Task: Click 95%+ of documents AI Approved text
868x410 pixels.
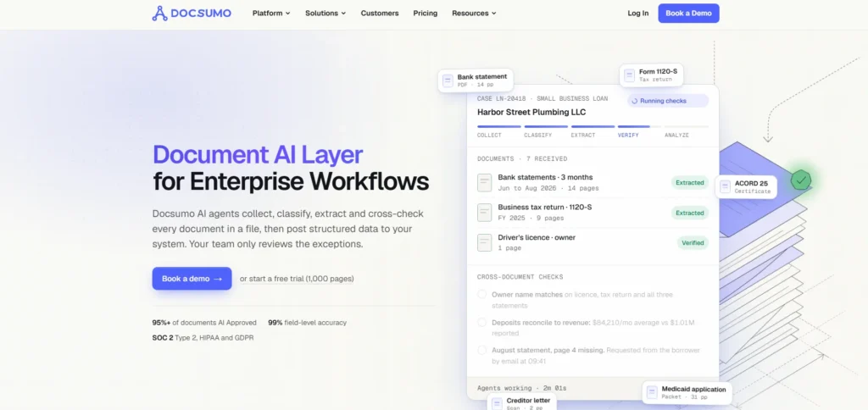Action: coord(204,323)
